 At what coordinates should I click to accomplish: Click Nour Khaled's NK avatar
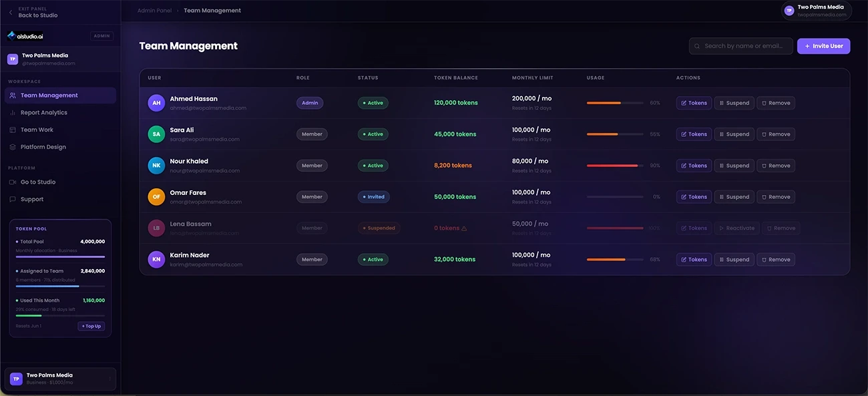pos(156,166)
